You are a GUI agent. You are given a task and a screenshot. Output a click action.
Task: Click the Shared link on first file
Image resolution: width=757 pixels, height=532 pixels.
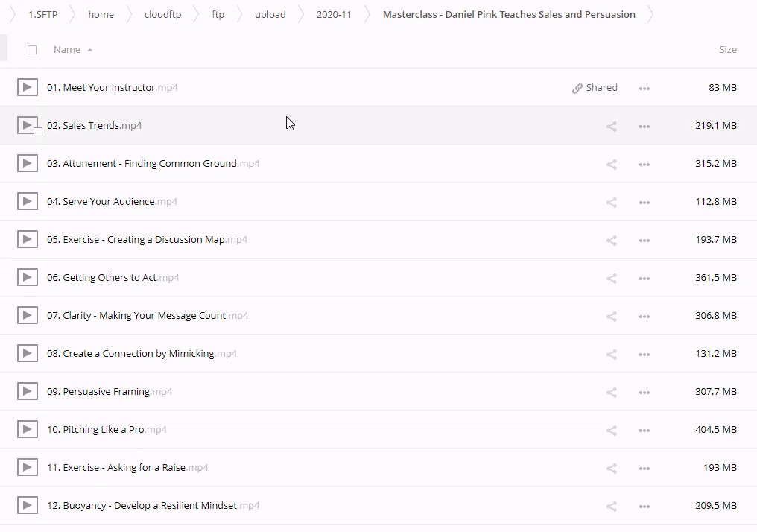tap(595, 88)
